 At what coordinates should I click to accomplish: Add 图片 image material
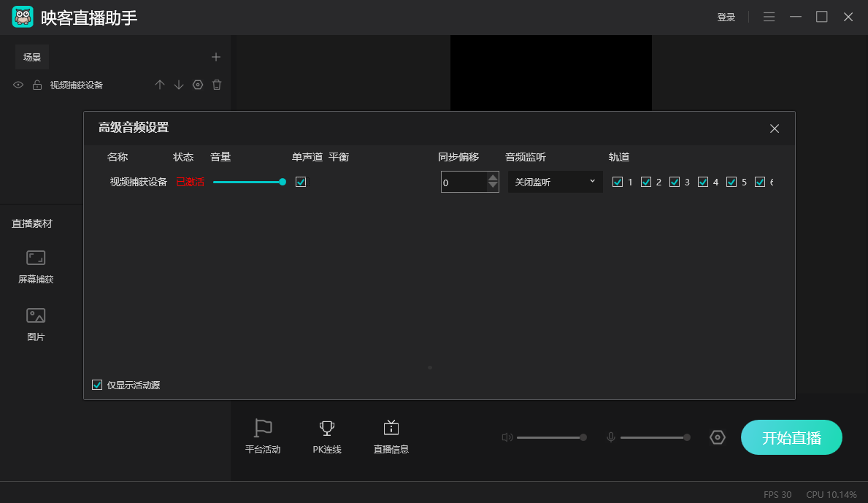(36, 324)
